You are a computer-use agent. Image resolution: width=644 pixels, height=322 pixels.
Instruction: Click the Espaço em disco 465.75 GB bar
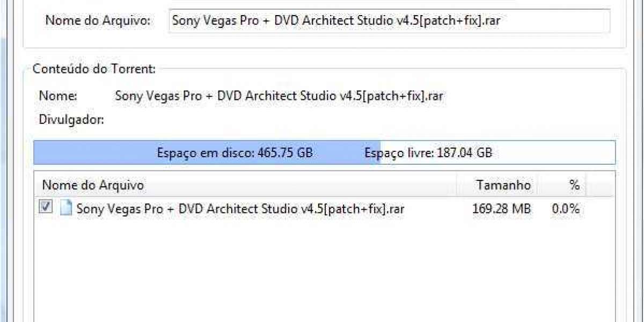235,153
